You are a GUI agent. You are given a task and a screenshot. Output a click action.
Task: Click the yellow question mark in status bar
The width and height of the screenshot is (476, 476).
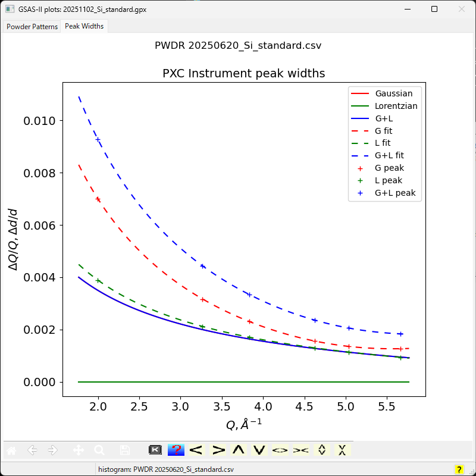click(x=459, y=469)
